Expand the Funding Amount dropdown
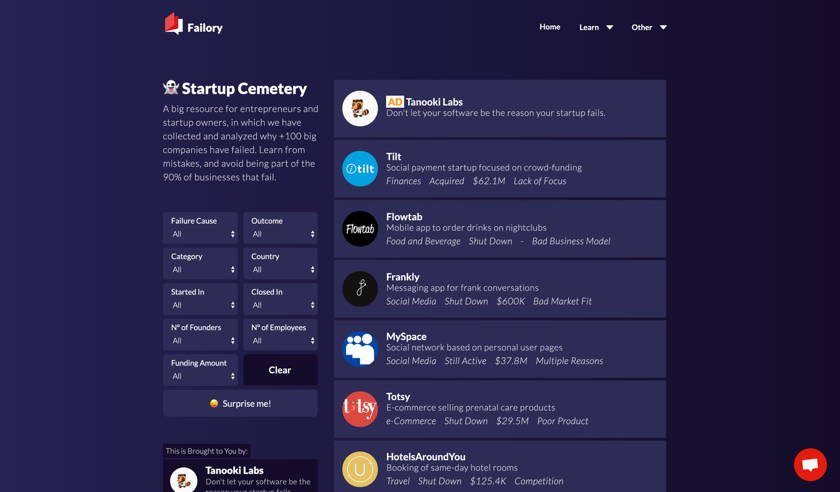 coord(200,370)
